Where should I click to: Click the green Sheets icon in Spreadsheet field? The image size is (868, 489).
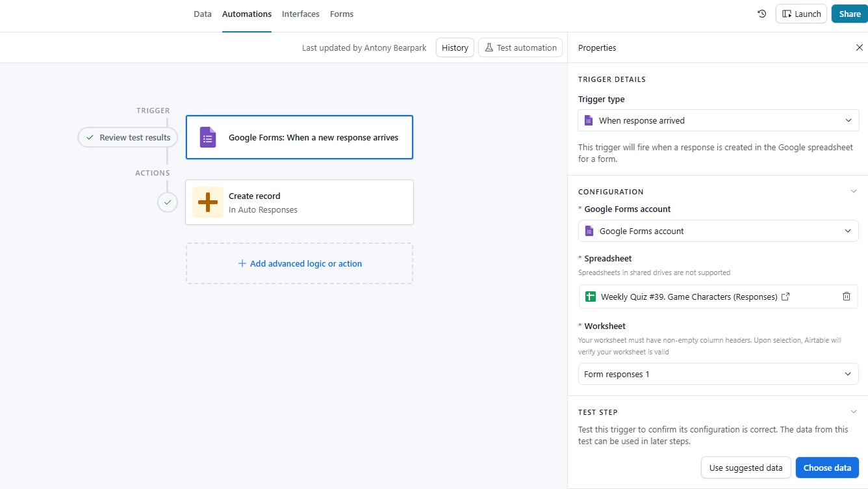591,297
